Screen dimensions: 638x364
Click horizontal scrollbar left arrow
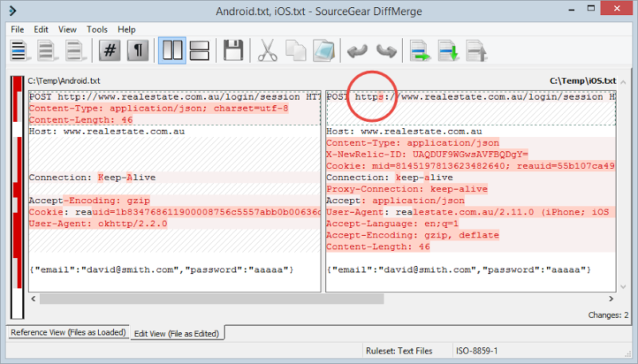pyautogui.click(x=33, y=299)
